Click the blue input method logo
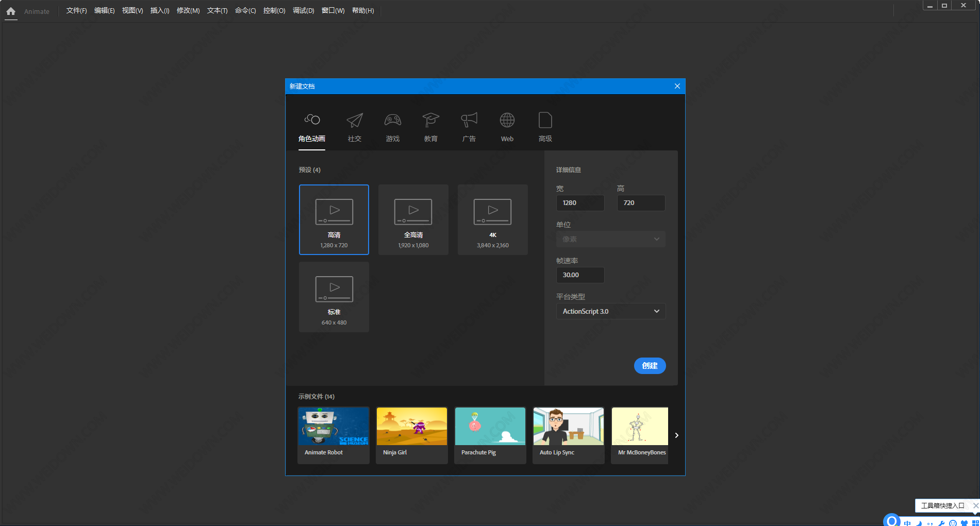This screenshot has width=980, height=526. [x=892, y=520]
